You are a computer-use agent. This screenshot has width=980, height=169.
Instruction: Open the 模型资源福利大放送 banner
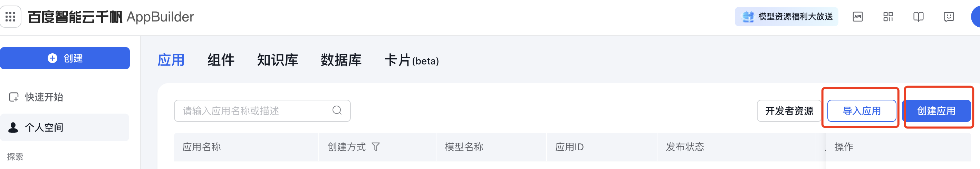point(786,17)
